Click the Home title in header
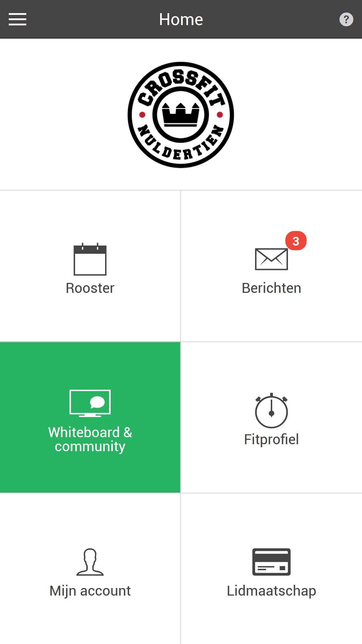The image size is (362, 644). click(181, 20)
